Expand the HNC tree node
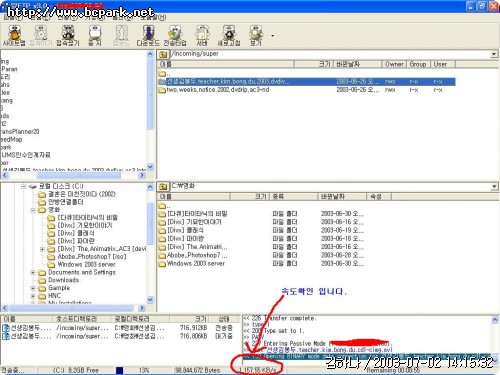The width and height of the screenshot is (500, 375). (x=33, y=296)
